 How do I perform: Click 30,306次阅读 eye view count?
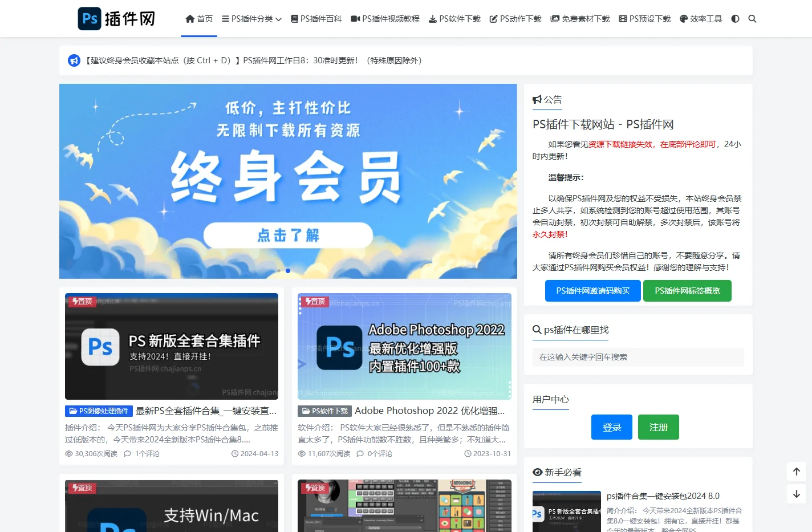91,454
